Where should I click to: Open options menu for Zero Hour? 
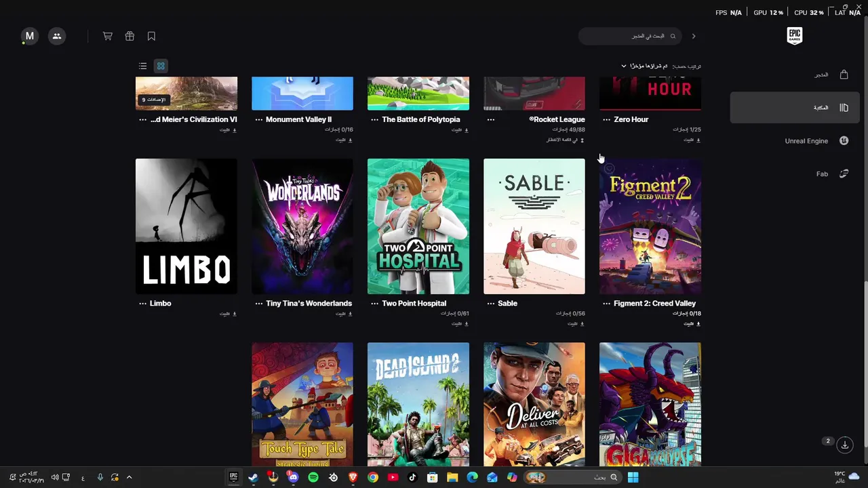tap(606, 119)
